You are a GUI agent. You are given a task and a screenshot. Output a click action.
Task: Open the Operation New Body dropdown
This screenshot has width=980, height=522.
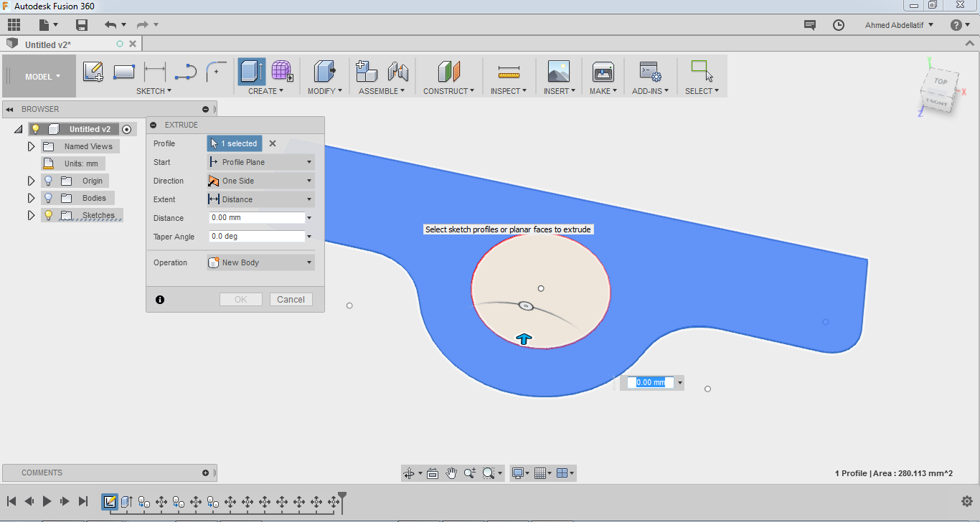pos(260,262)
